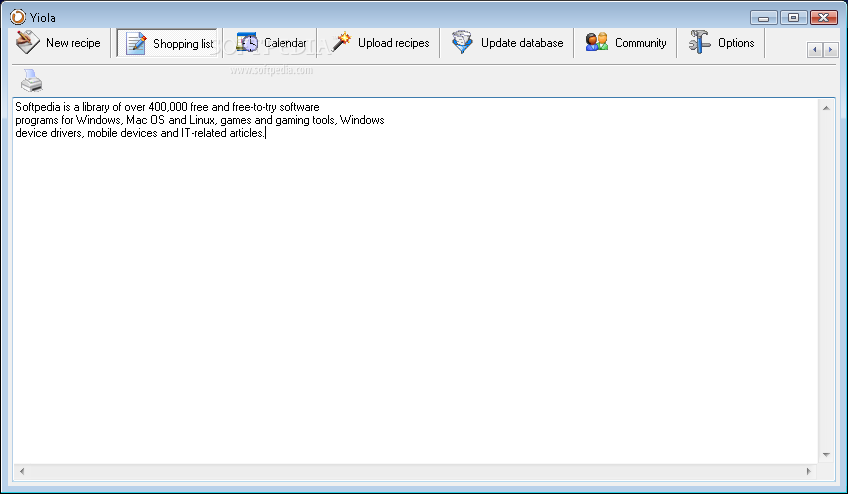Open the Community section
The image size is (848, 494).
coord(626,43)
